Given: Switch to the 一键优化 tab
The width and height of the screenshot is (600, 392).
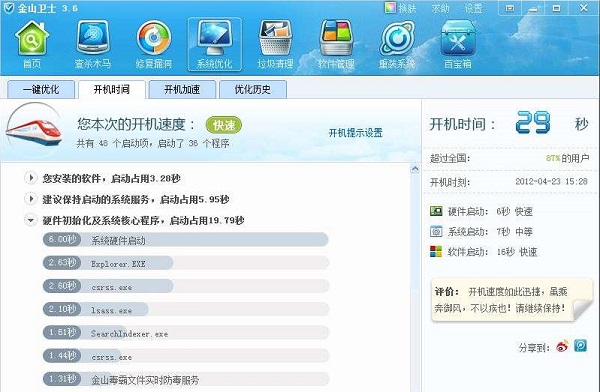Looking at the screenshot, I should coord(41,90).
